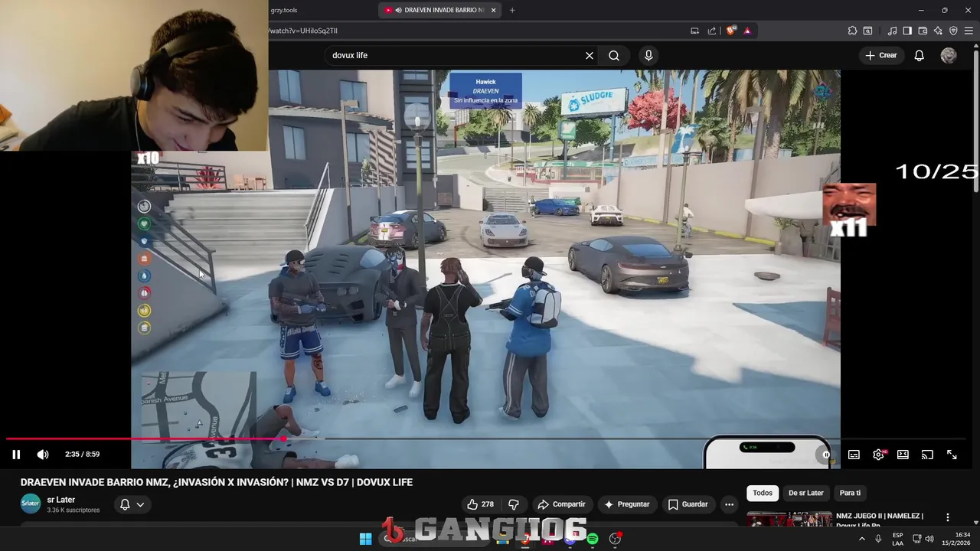Toggle fullscreen video mode
Viewport: 980px width, 551px height.
pos(952,455)
